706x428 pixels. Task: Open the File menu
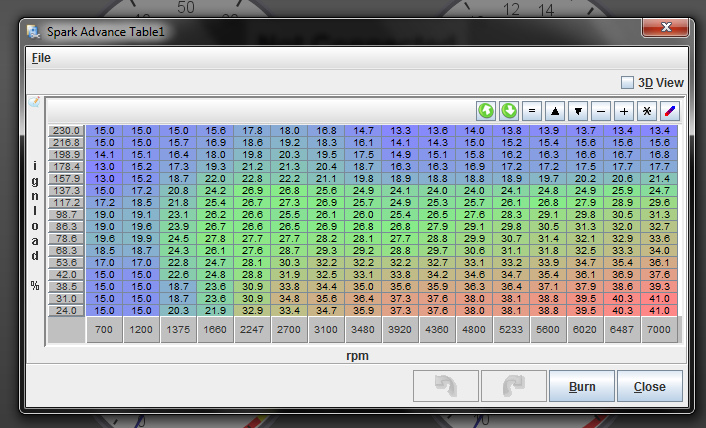[x=41, y=58]
